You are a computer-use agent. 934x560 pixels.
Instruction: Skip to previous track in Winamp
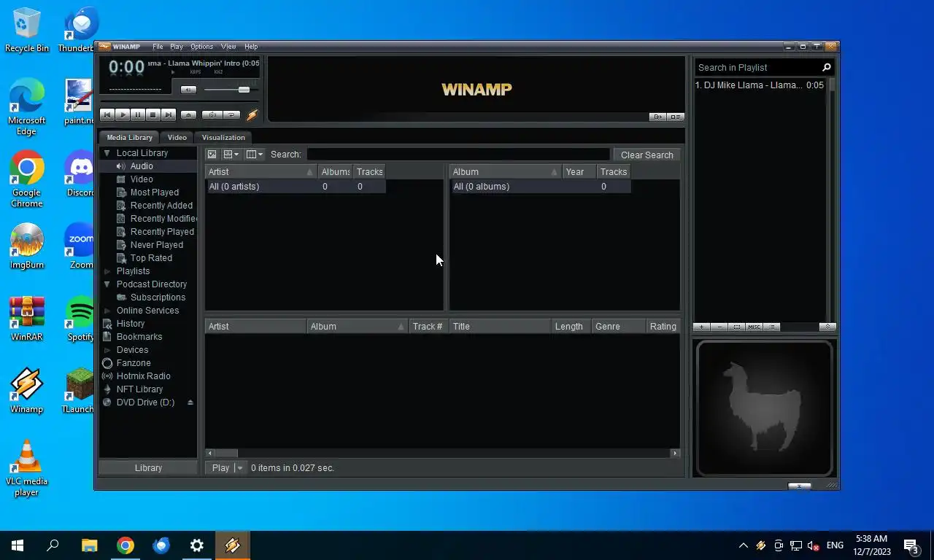pos(107,114)
